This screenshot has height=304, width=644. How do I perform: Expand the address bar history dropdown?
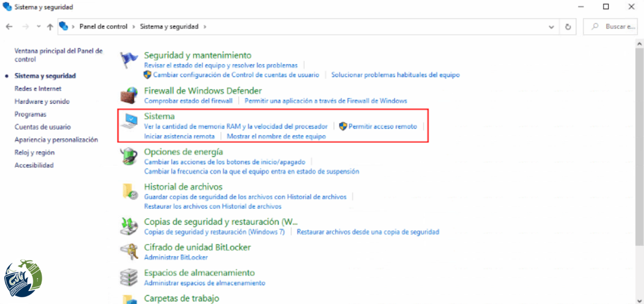tap(551, 26)
